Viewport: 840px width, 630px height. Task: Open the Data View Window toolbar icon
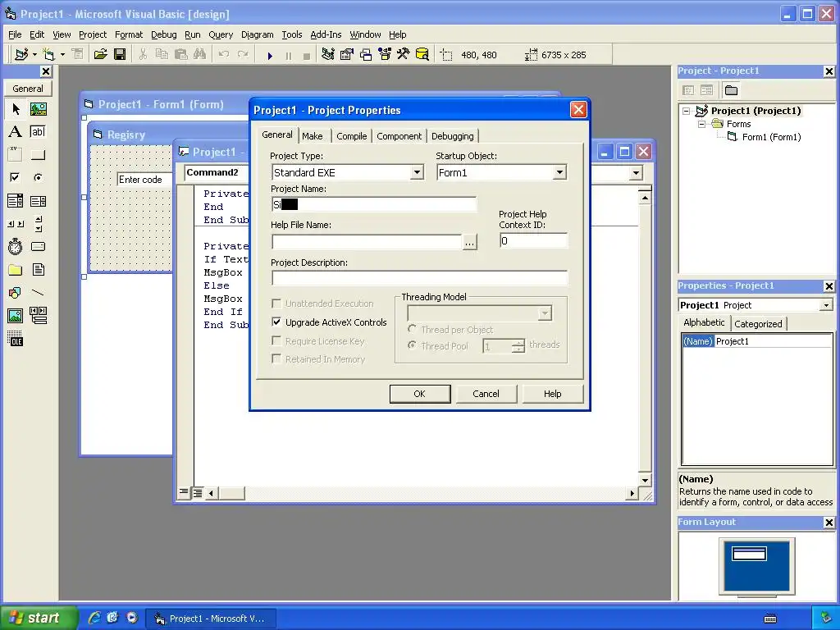point(422,54)
